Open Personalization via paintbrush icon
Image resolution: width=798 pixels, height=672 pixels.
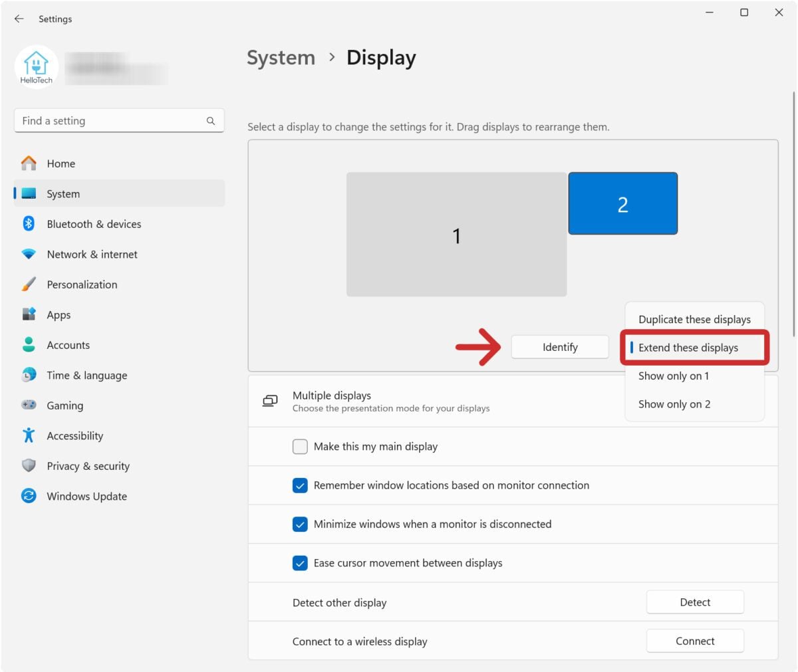tap(29, 284)
